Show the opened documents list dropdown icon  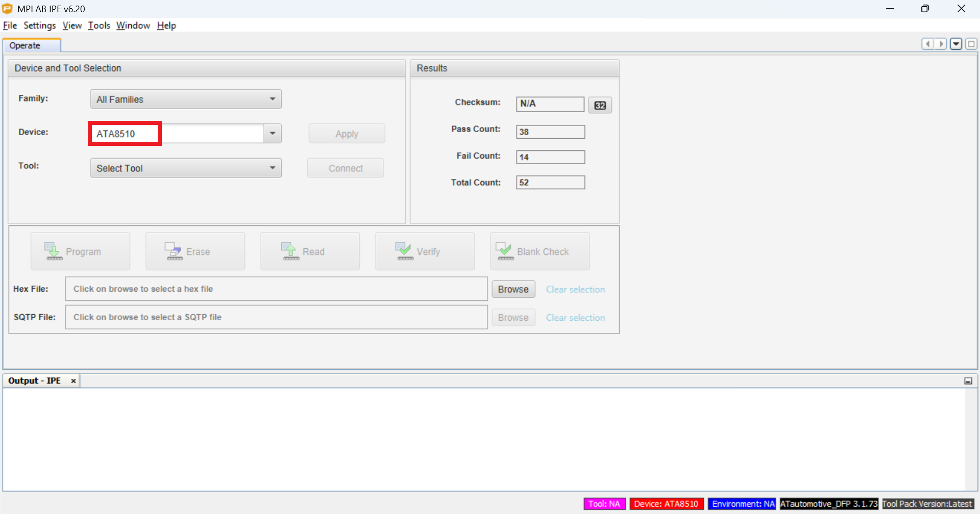956,44
